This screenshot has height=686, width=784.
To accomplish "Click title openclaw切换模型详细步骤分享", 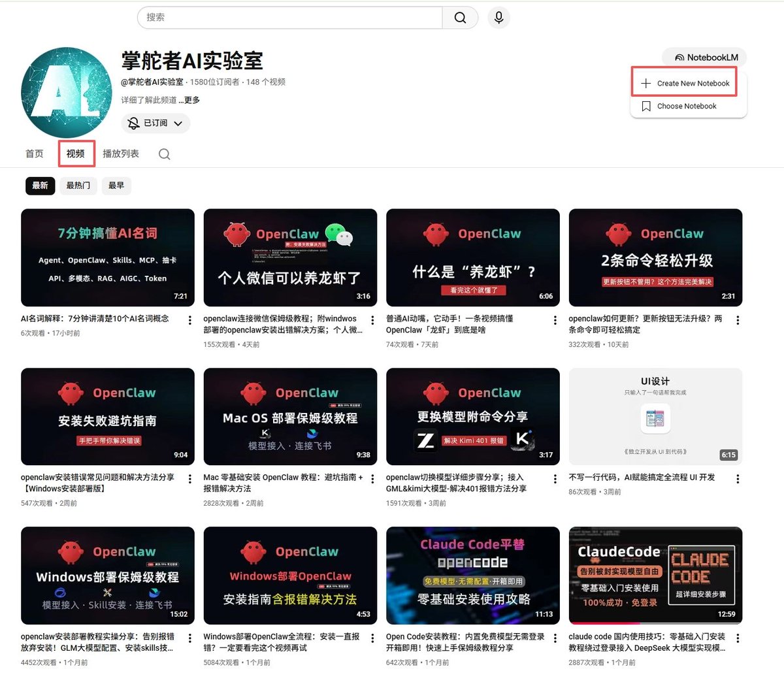I will (456, 483).
